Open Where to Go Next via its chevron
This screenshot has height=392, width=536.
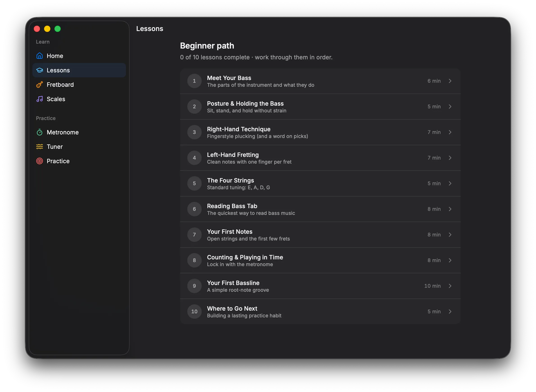tap(450, 312)
